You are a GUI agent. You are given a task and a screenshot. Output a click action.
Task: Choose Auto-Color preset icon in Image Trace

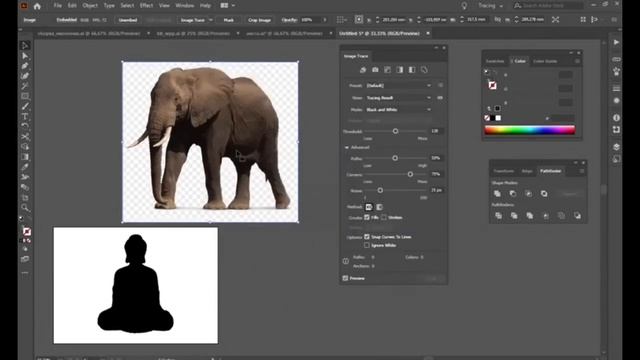point(363,70)
